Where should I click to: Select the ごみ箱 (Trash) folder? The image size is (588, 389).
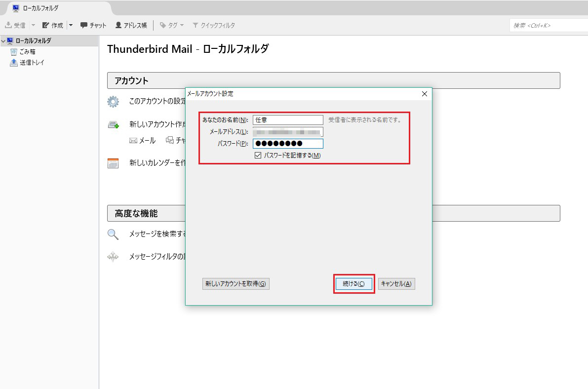27,52
